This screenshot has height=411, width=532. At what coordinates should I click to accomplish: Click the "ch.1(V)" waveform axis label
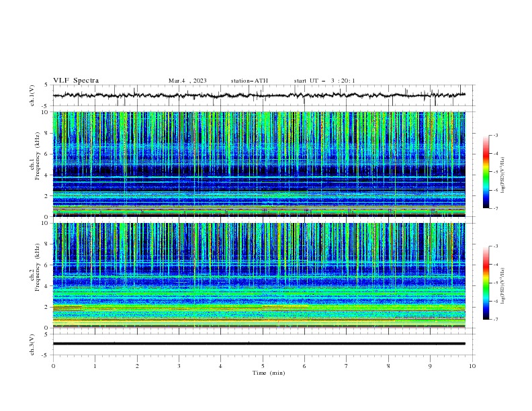(32, 95)
